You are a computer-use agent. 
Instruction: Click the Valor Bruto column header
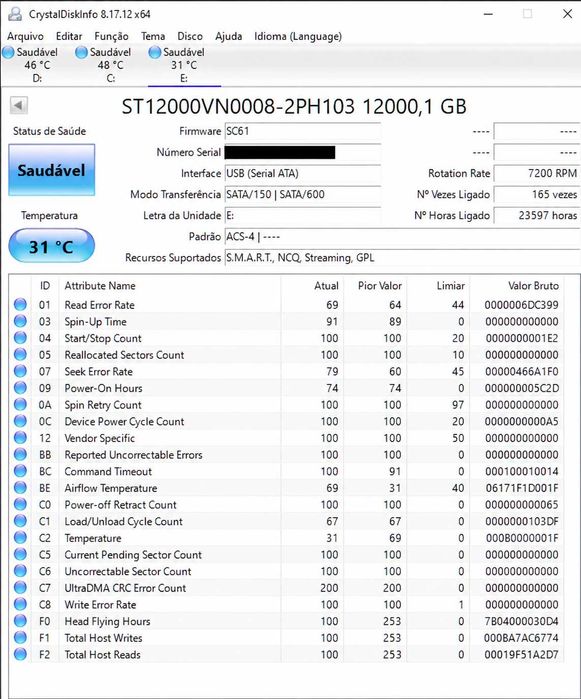517,286
